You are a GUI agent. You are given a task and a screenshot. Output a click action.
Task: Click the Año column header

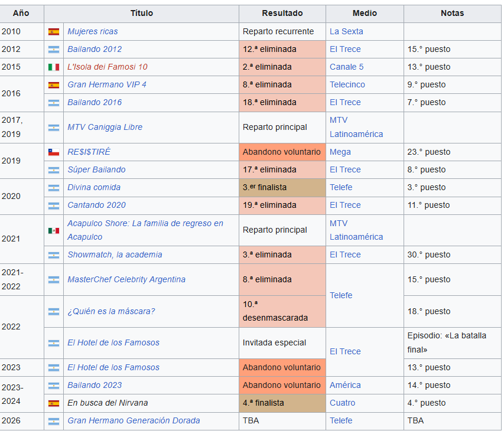pyautogui.click(x=21, y=13)
